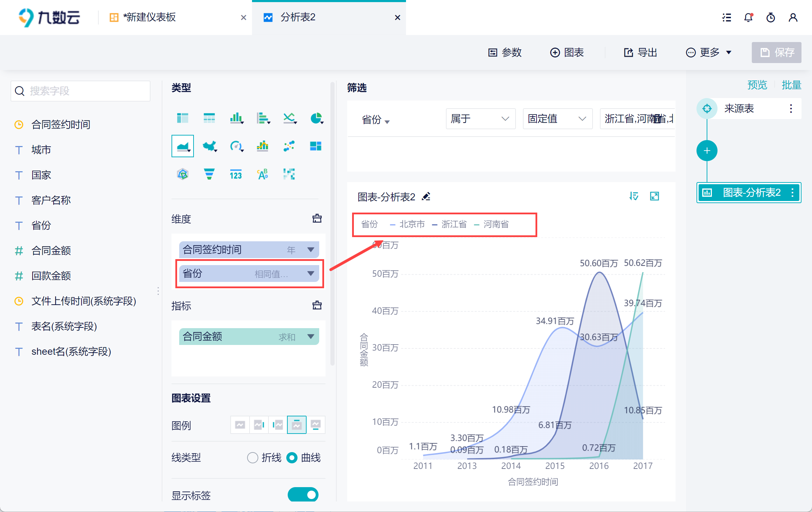Click the chart title edit pencil icon
The image size is (812, 512).
[x=426, y=196]
